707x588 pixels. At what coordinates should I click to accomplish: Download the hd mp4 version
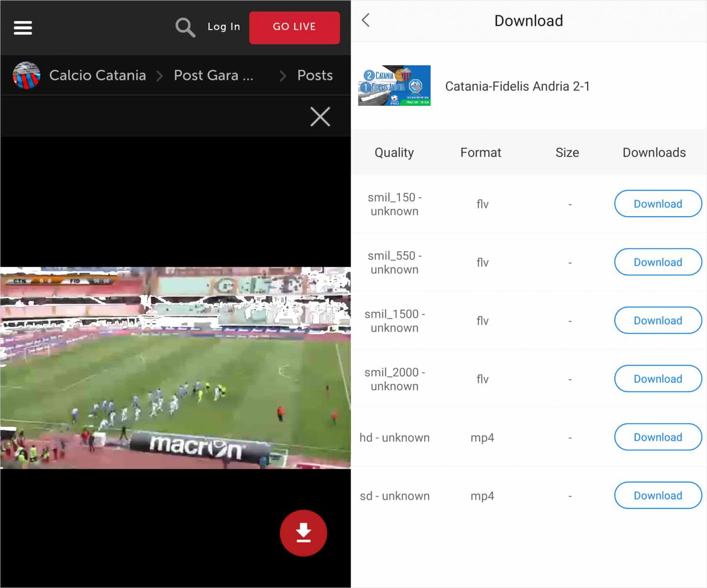(x=658, y=437)
